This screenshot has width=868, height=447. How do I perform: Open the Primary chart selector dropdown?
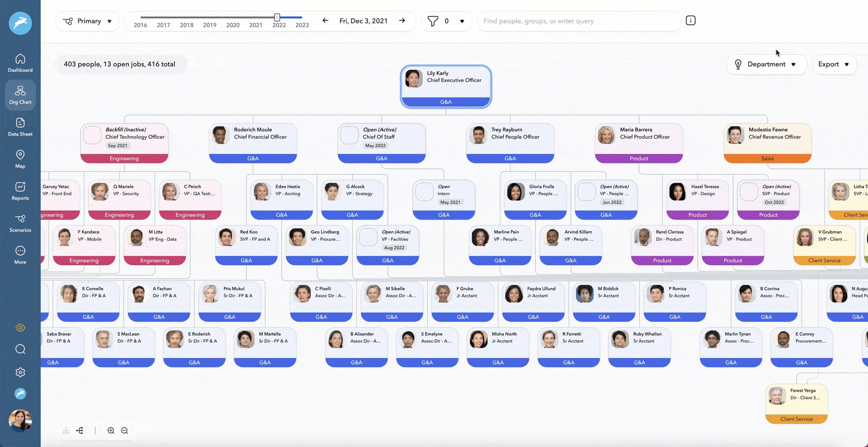click(x=87, y=21)
